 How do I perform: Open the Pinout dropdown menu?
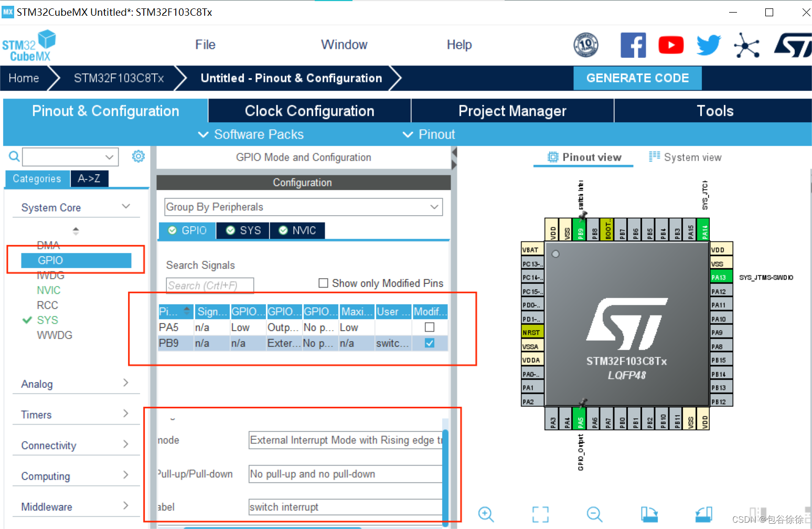tap(429, 134)
